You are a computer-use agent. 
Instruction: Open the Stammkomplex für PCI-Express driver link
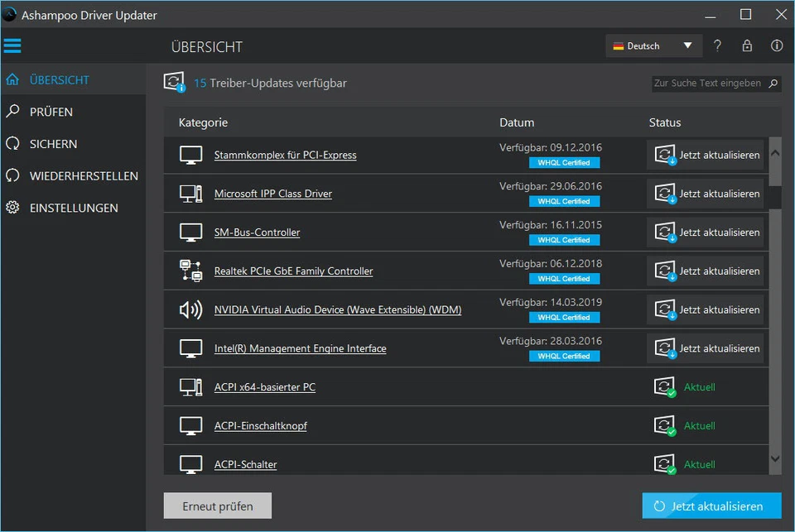click(285, 155)
